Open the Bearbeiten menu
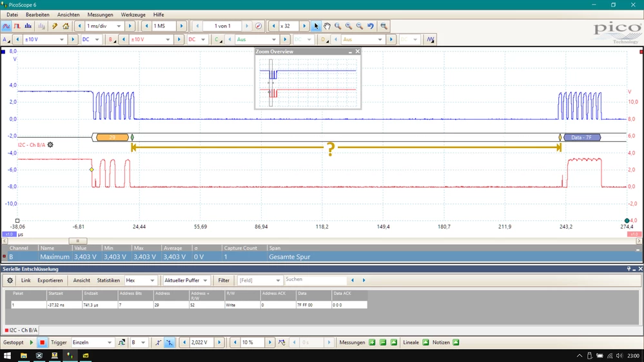Viewport: 644px width, 362px height. 37,14
